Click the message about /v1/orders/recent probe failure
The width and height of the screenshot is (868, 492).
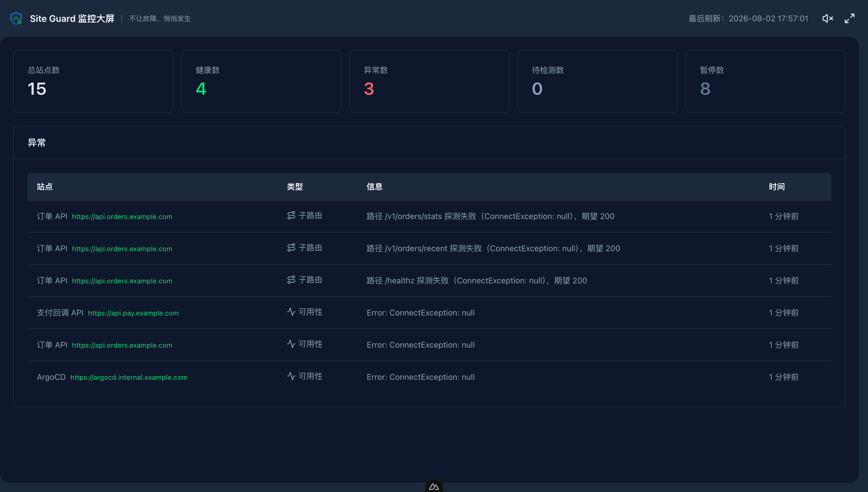point(493,248)
